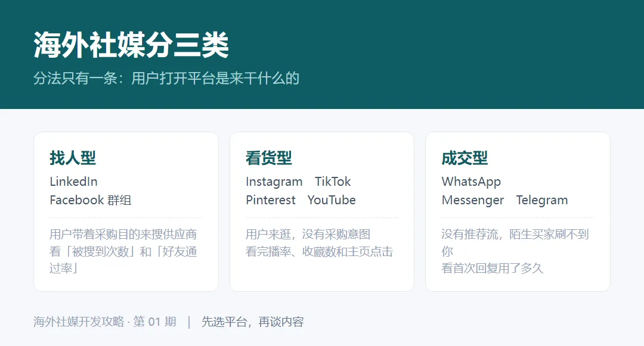This screenshot has height=346, width=644.
Task: Click Instagram platform name
Action: tap(274, 182)
